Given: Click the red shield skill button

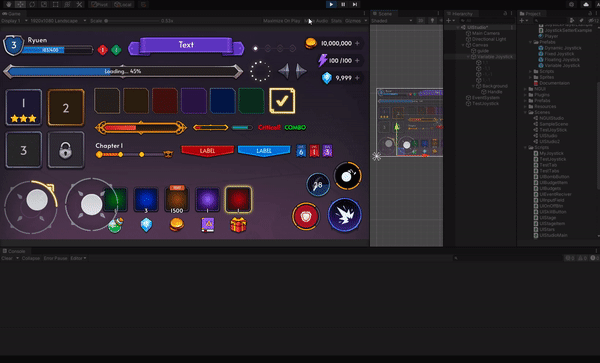Looking at the screenshot, I should (306, 216).
